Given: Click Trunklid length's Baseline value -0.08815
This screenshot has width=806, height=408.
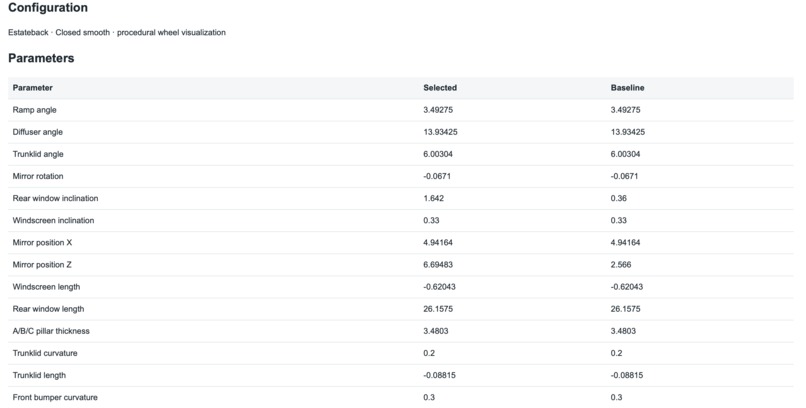Looking at the screenshot, I should click(627, 375).
